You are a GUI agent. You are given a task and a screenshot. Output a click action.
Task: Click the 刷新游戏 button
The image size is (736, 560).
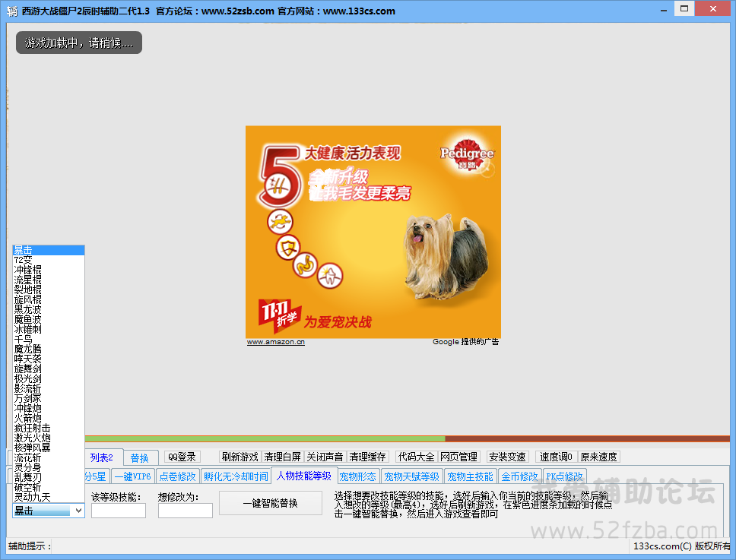240,457
